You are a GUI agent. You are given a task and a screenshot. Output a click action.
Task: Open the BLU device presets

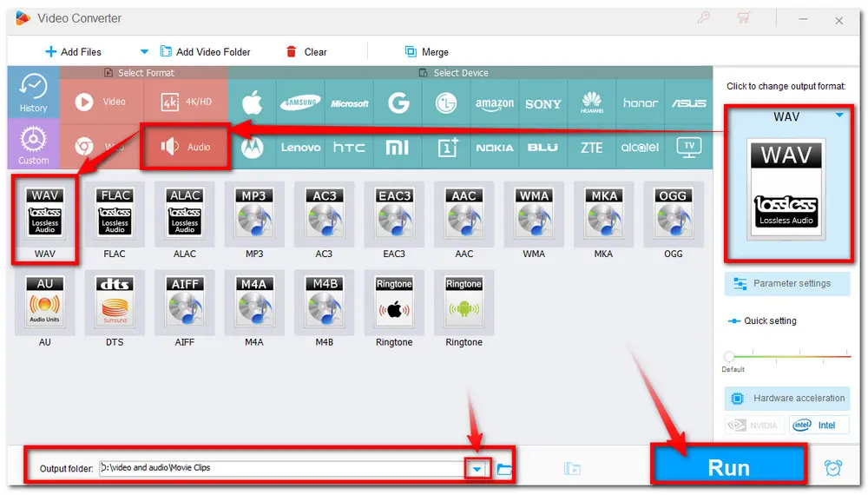pos(543,148)
